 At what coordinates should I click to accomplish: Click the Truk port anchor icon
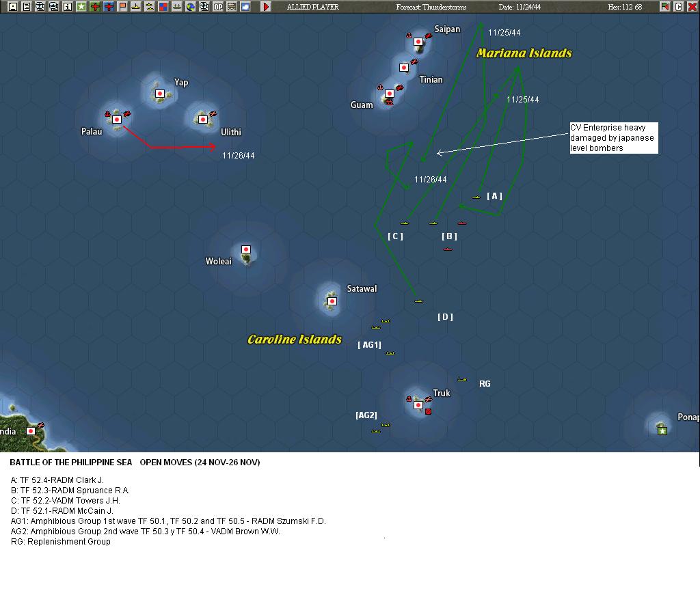pos(409,398)
